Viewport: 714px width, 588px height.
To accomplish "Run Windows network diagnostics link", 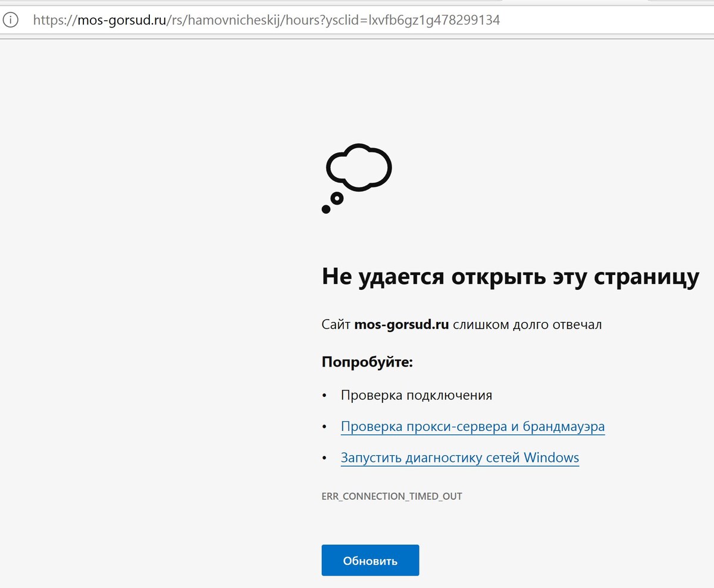I will 459,458.
